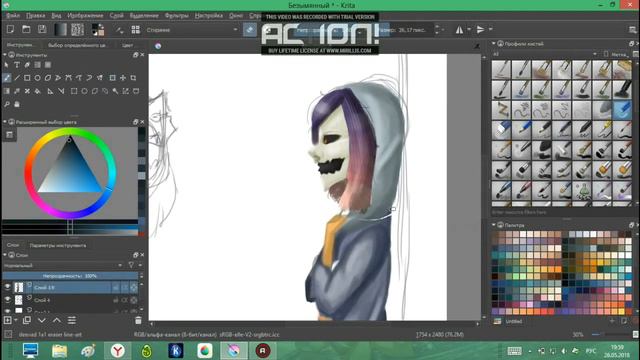Open the Фильтры menu
Screen dimensions: 640x360
177,16
